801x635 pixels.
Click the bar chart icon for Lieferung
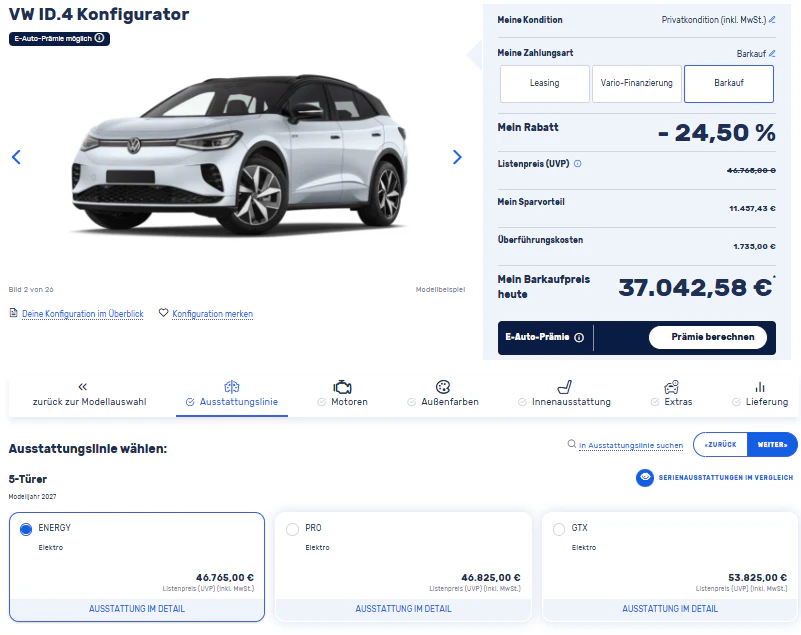pyautogui.click(x=760, y=387)
